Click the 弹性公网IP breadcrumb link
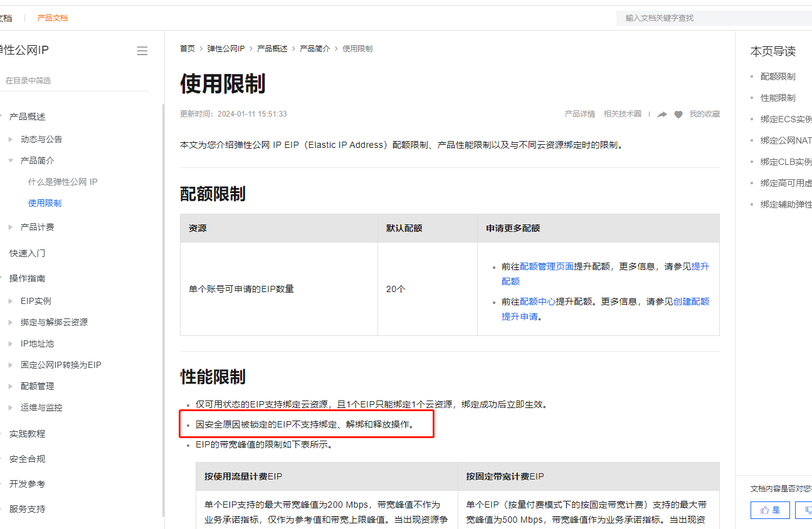 point(226,48)
